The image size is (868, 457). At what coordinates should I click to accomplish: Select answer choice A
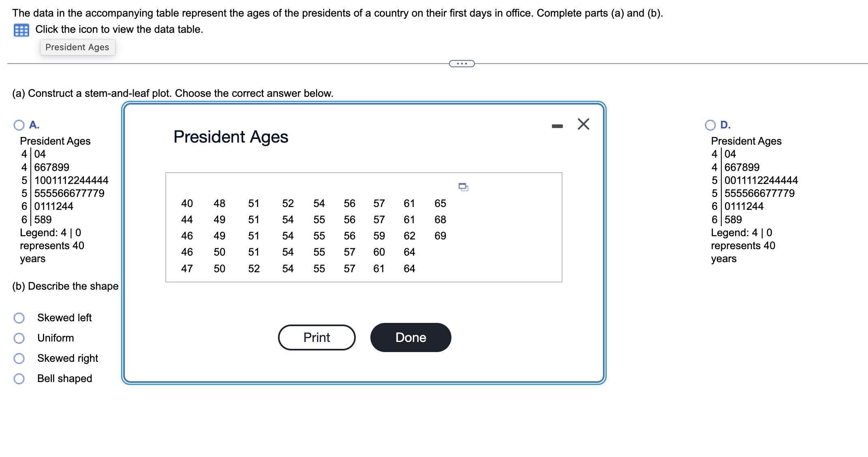pyautogui.click(x=18, y=125)
